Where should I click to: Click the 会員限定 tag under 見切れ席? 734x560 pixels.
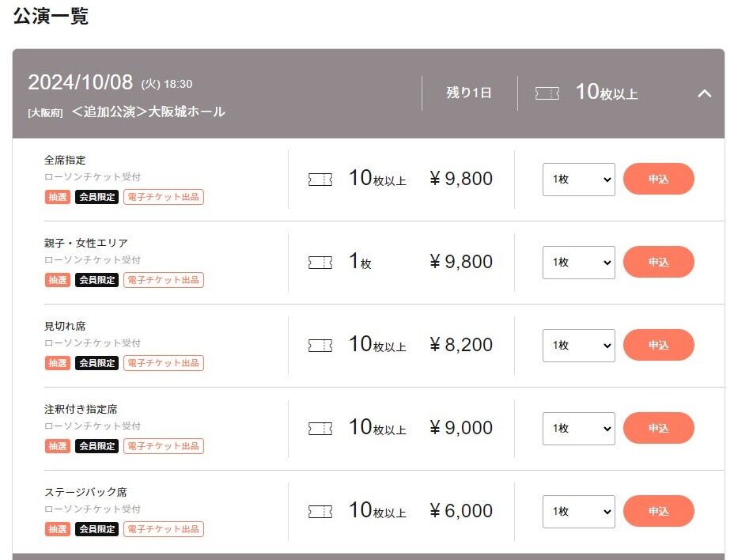pyautogui.click(x=96, y=363)
